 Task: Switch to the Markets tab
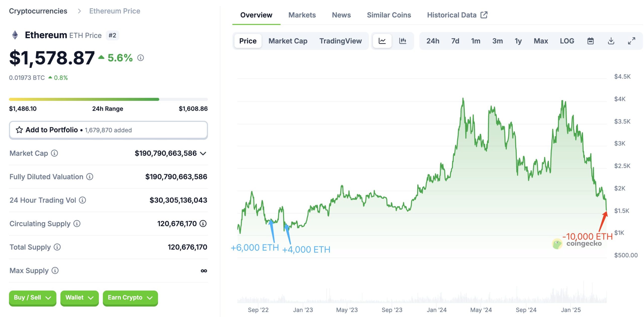pos(302,15)
